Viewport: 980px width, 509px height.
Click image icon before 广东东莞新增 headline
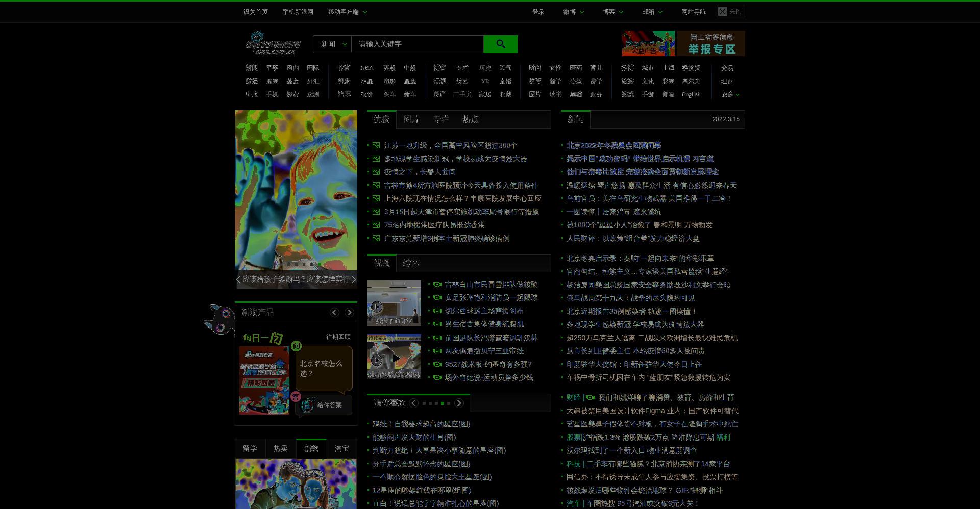click(x=376, y=238)
